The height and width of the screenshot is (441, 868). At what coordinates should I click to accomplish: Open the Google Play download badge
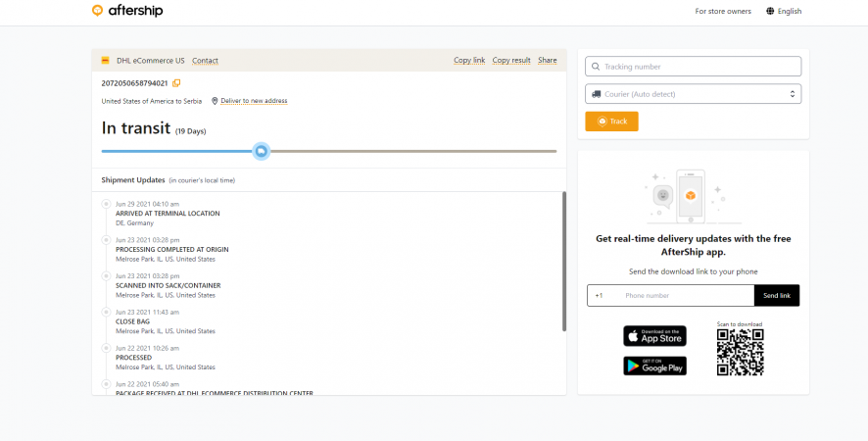[654, 366]
